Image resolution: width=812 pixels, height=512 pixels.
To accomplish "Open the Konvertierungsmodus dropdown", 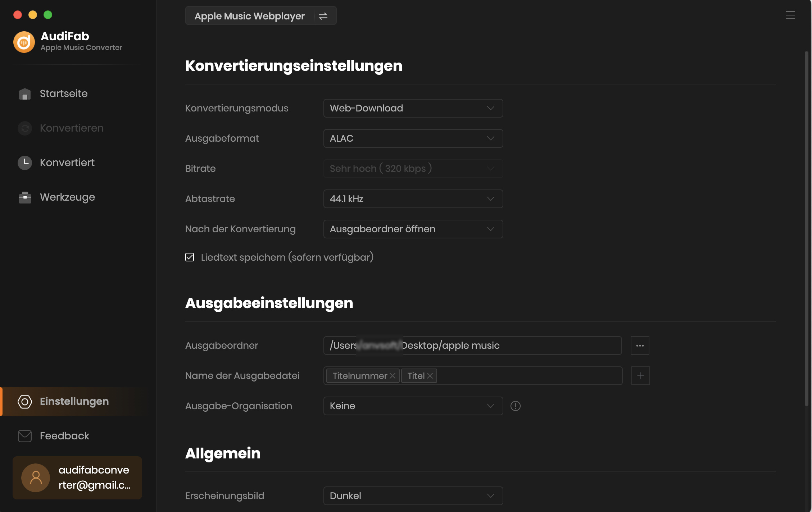I will pyautogui.click(x=413, y=108).
